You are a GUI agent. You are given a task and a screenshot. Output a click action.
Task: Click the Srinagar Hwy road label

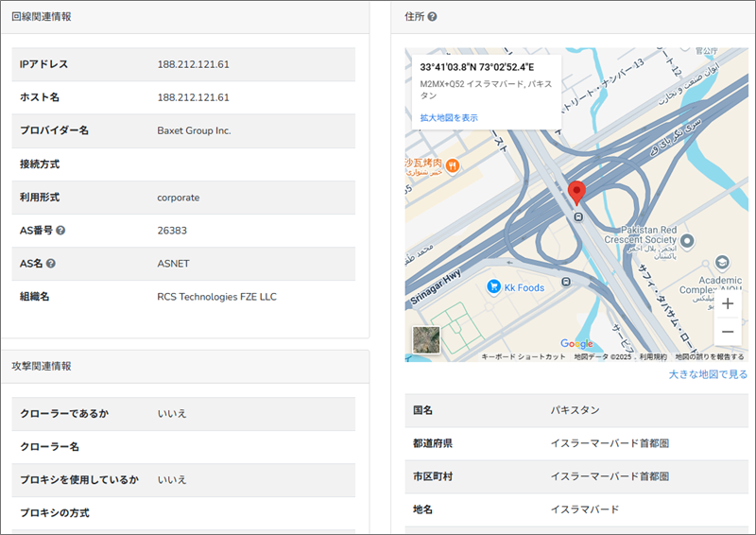pyautogui.click(x=436, y=287)
